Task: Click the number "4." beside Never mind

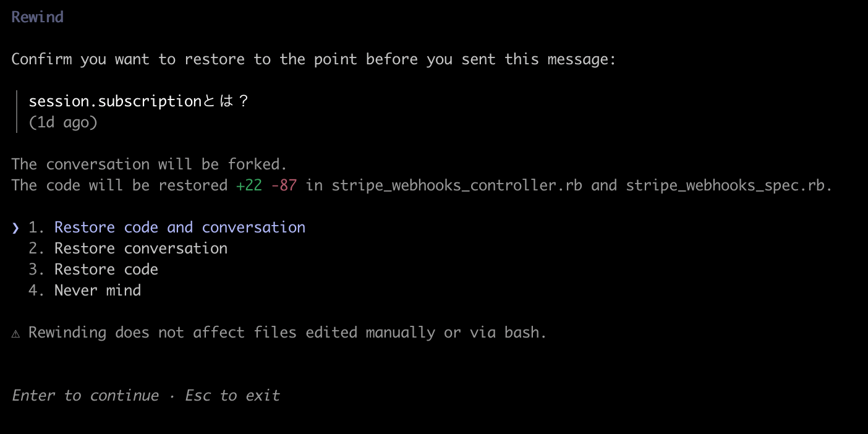Action: tap(36, 291)
